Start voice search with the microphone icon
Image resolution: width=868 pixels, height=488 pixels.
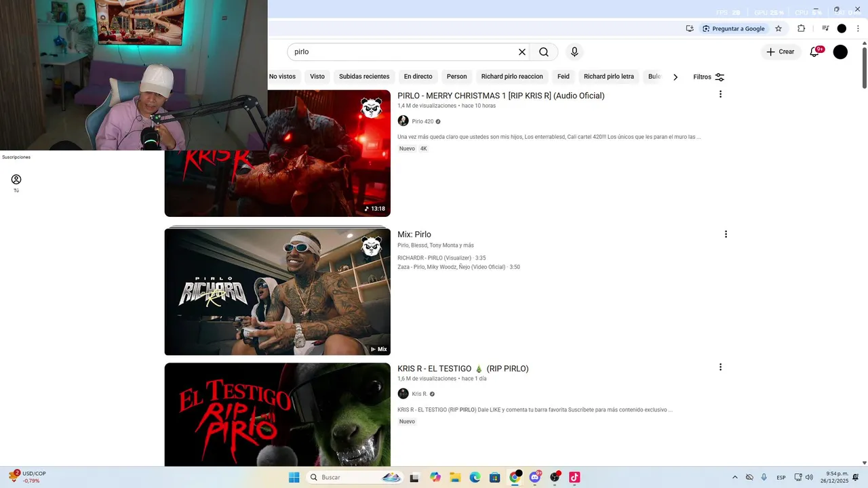click(x=574, y=52)
